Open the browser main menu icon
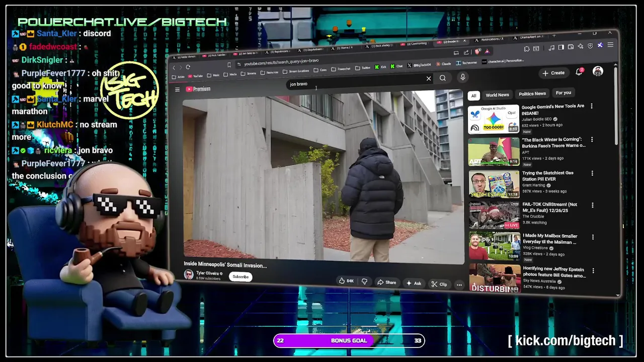Viewport: 644px width, 362px height. pyautogui.click(x=610, y=45)
